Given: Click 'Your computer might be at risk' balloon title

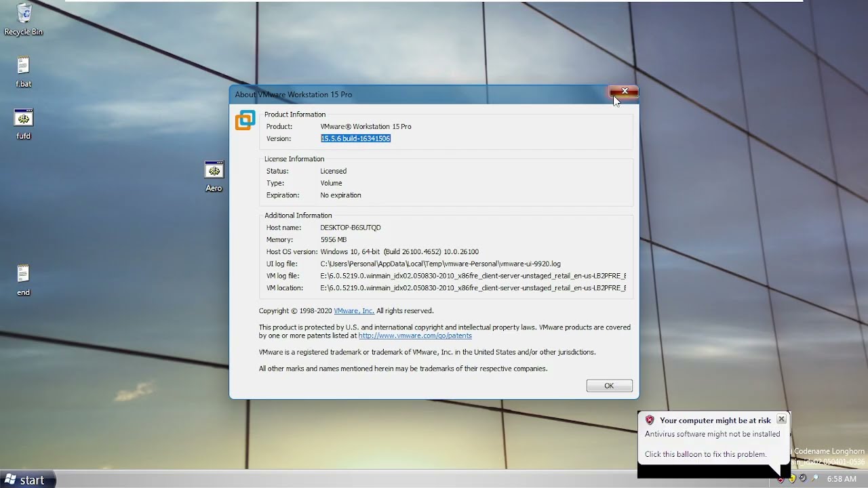Looking at the screenshot, I should click(715, 421).
